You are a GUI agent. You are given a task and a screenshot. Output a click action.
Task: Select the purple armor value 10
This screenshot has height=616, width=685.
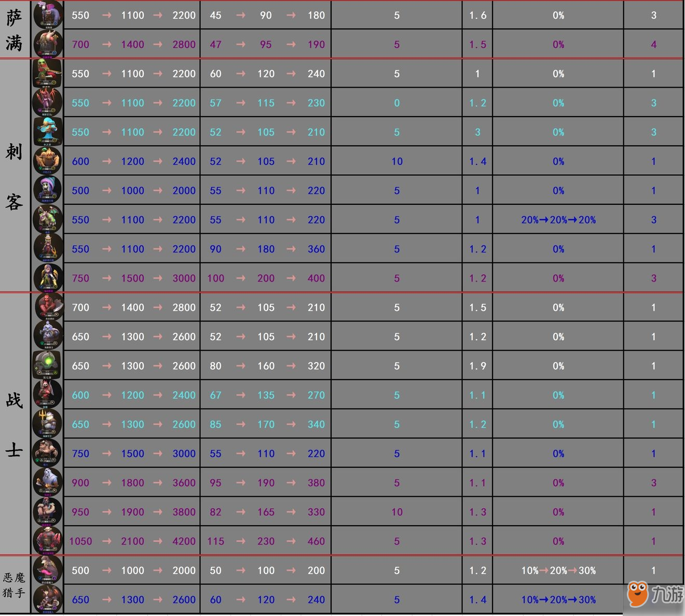click(x=397, y=512)
